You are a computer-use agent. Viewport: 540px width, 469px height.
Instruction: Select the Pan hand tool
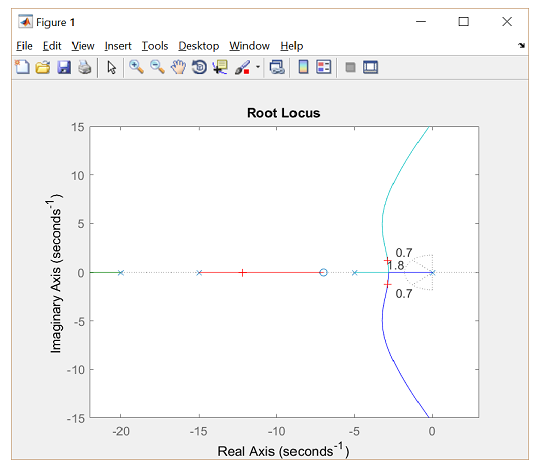point(178,67)
